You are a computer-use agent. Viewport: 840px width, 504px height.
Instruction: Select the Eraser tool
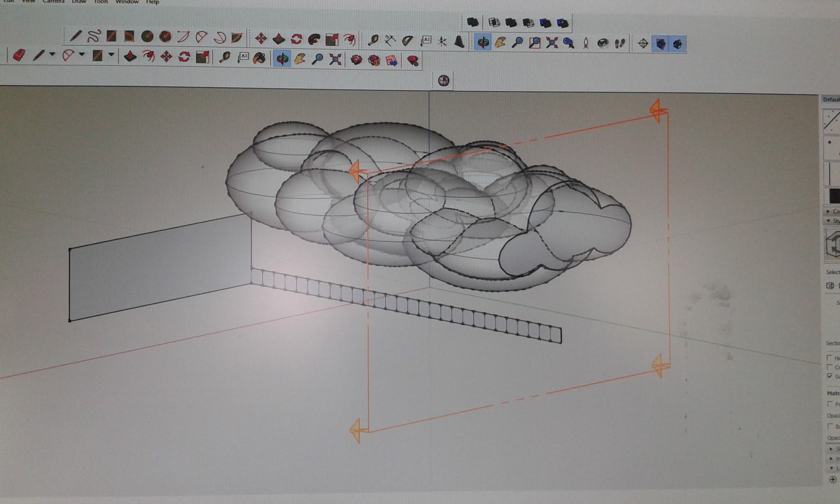point(19,55)
